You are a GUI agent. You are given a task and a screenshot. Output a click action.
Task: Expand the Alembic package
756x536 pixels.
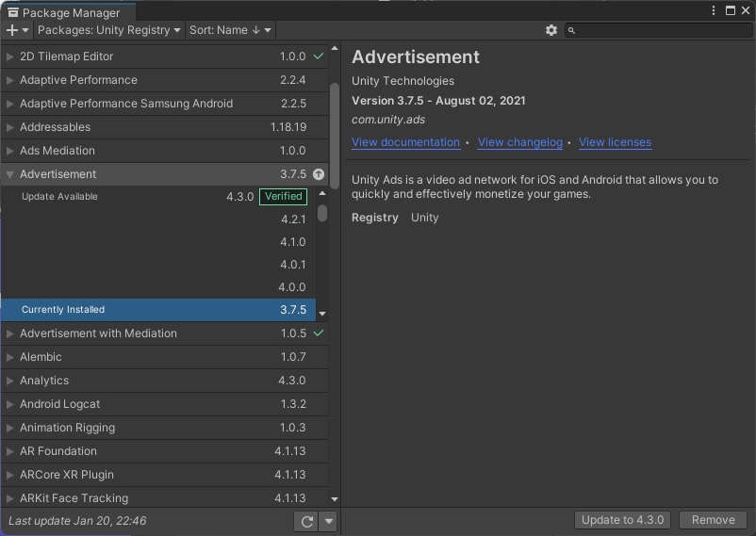[x=9, y=357]
